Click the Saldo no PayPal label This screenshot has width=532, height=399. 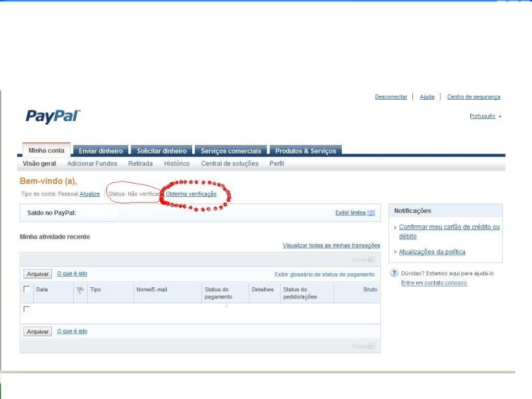click(52, 213)
